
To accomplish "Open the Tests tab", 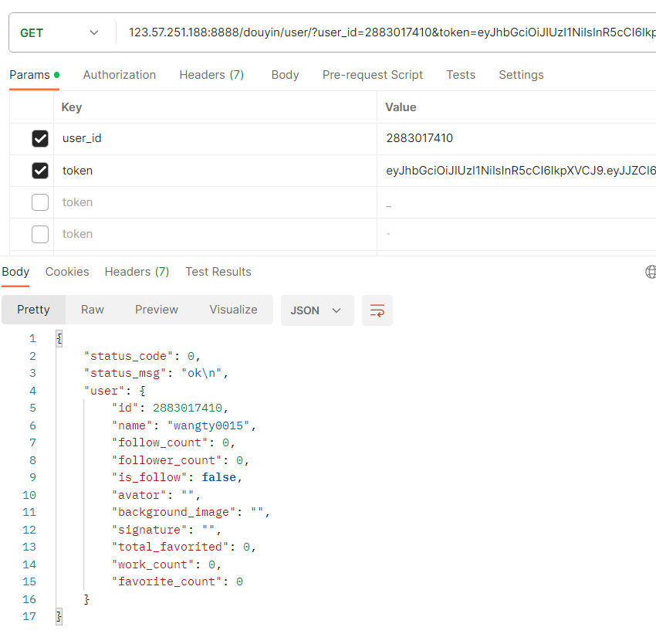I will (461, 75).
